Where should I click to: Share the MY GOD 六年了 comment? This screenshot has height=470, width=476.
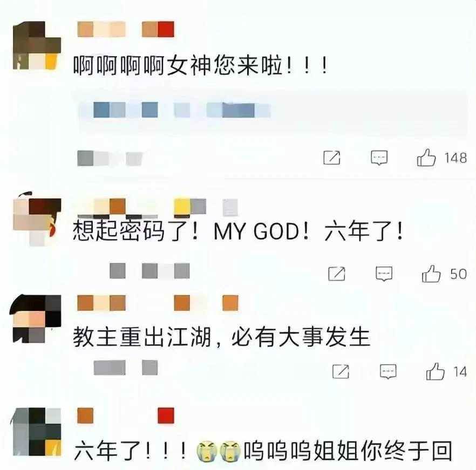click(337, 274)
